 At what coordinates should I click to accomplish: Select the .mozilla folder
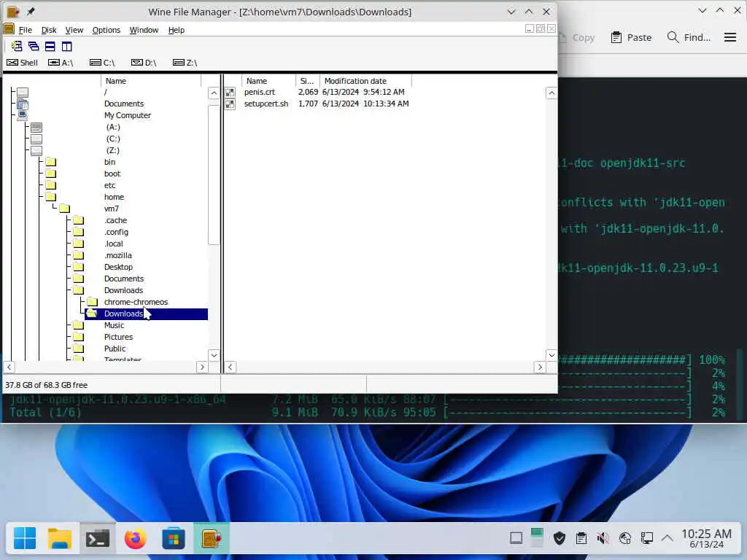pyautogui.click(x=117, y=255)
